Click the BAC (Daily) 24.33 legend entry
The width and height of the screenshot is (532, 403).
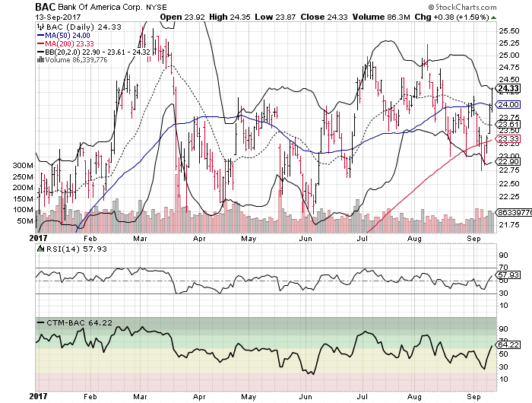tap(84, 27)
